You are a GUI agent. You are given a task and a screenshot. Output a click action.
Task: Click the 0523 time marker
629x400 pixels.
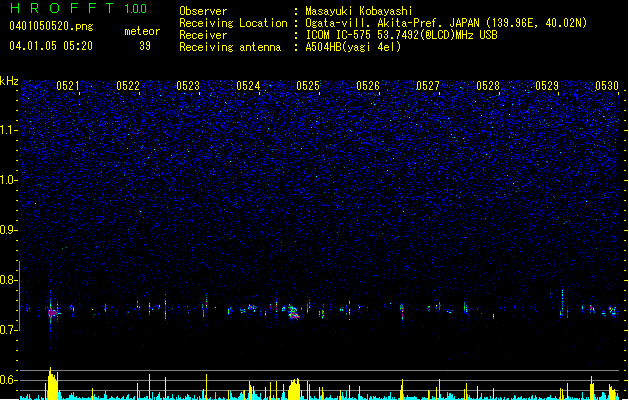188,85
